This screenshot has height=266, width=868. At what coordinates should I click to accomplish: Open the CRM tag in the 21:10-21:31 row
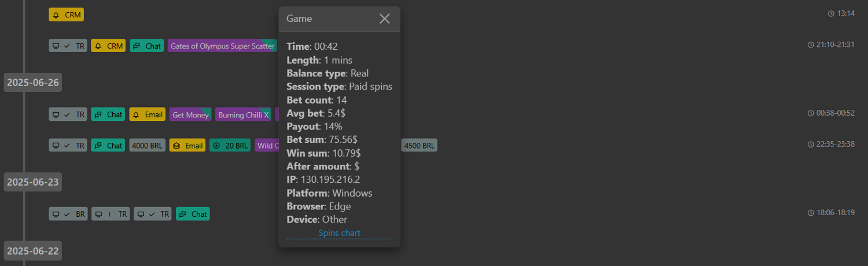click(x=108, y=46)
